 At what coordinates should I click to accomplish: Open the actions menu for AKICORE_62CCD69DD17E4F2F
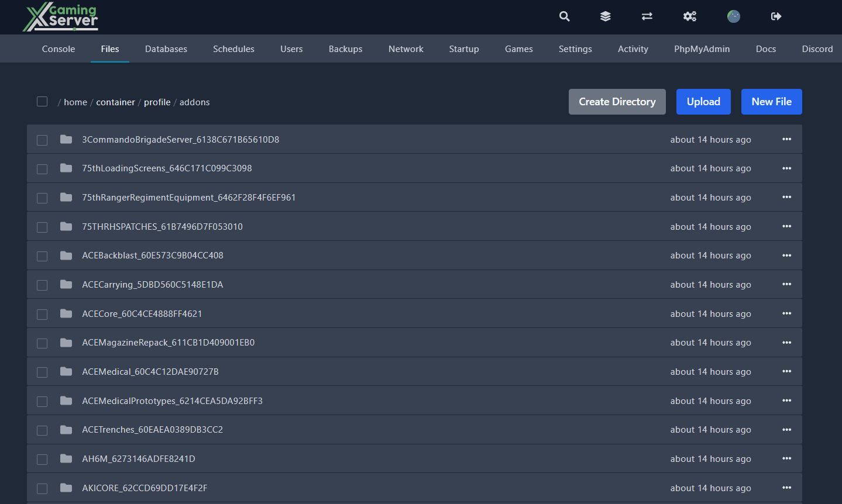[x=786, y=488]
